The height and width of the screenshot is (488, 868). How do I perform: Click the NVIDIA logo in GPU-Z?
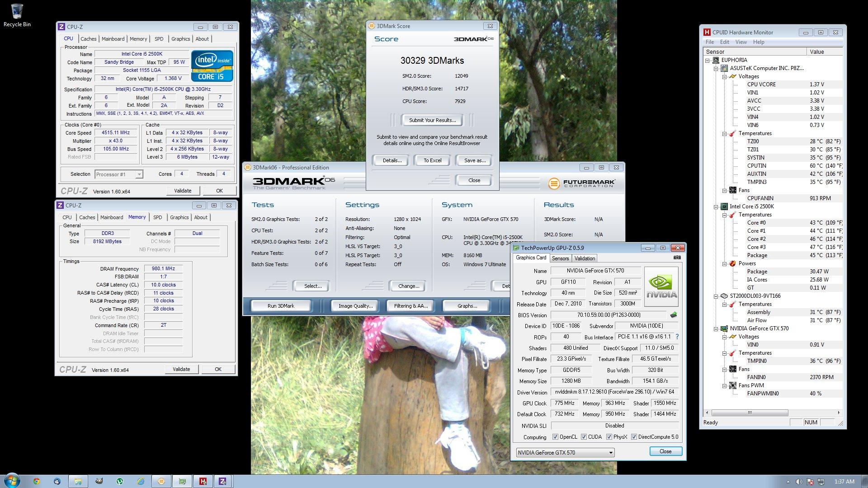[x=661, y=287]
